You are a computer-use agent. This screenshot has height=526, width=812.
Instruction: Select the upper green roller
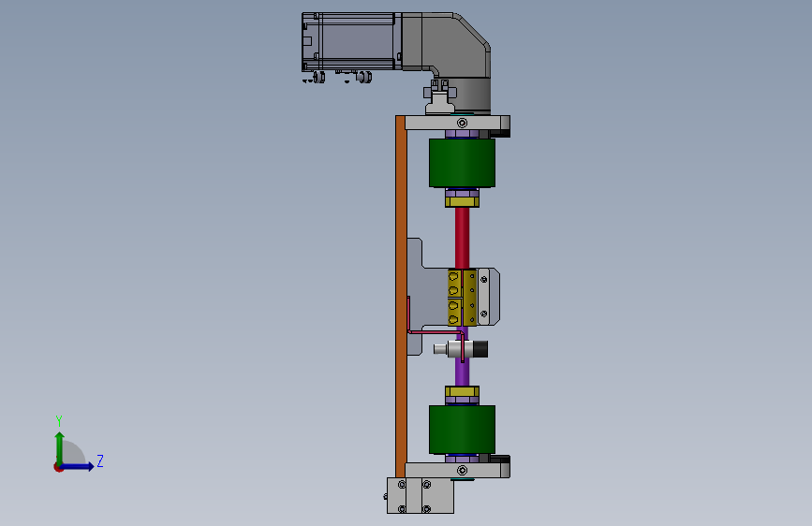462,163
